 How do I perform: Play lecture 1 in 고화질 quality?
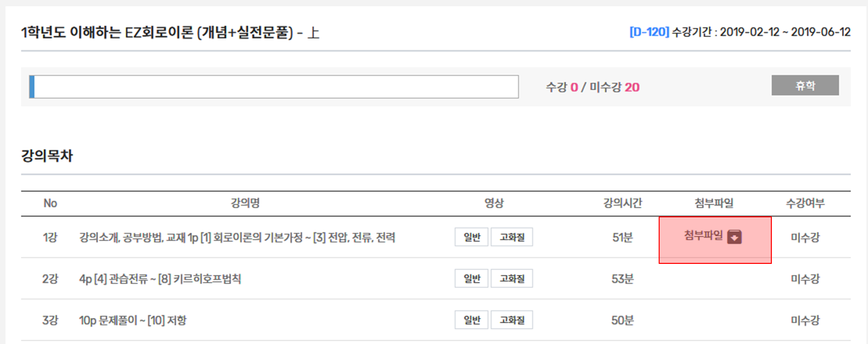(512, 237)
